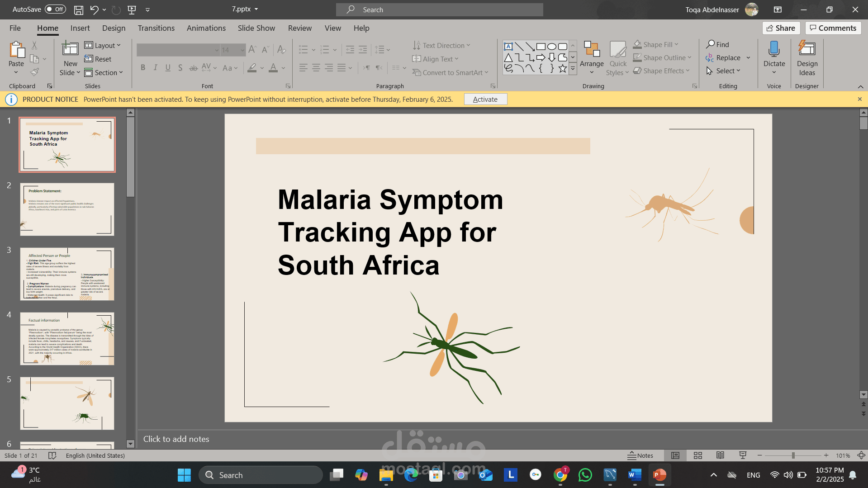Click the Activate button in notice bar

point(485,99)
